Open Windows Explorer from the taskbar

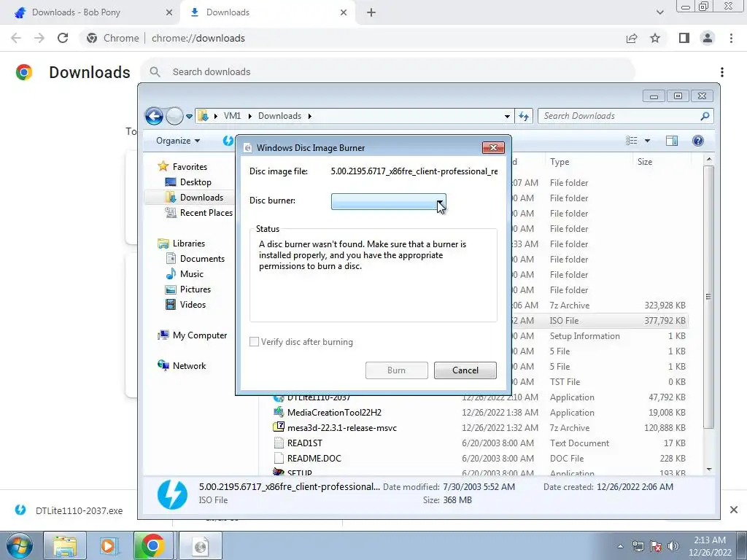(65, 545)
